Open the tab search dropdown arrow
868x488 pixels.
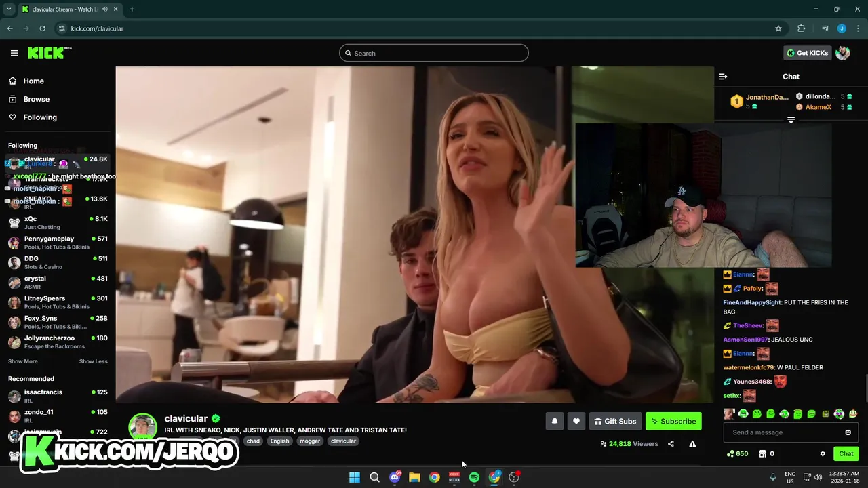pyautogui.click(x=9, y=9)
